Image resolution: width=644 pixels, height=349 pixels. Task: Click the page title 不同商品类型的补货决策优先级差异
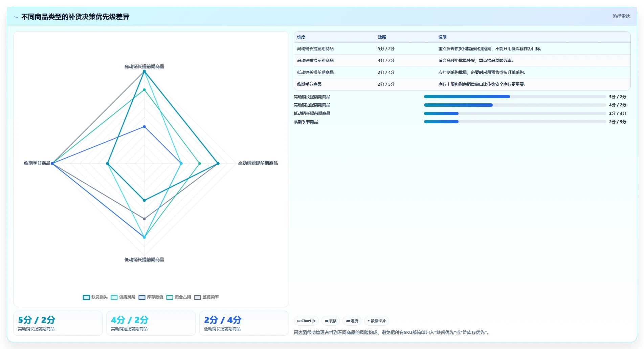(x=75, y=17)
